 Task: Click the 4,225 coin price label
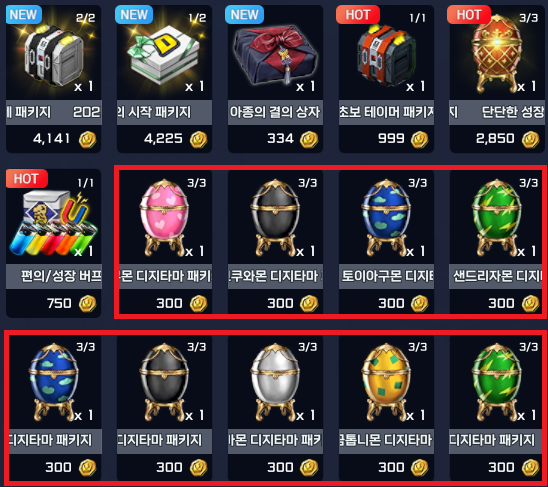(x=164, y=139)
